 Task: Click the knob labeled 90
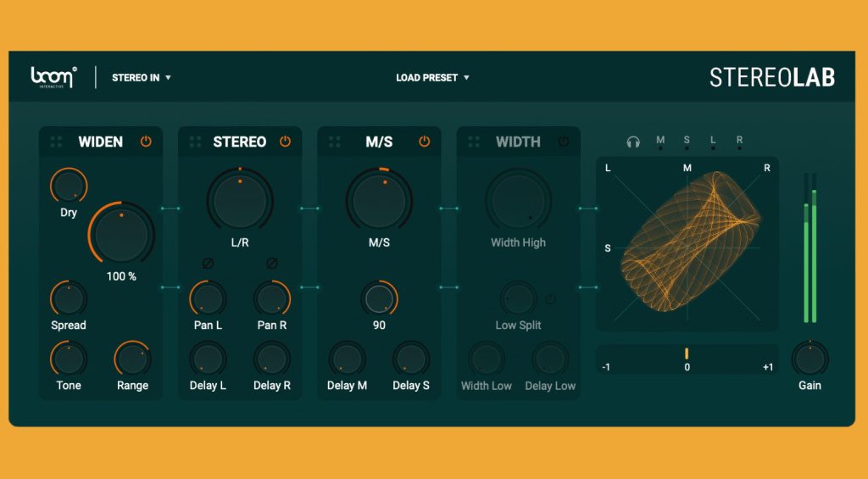[379, 299]
